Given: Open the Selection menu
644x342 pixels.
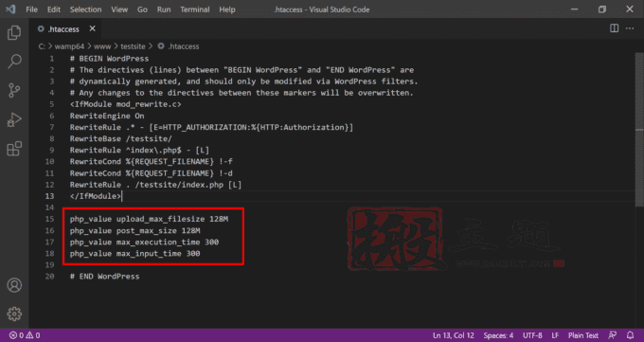Looking at the screenshot, I should coord(85,9).
